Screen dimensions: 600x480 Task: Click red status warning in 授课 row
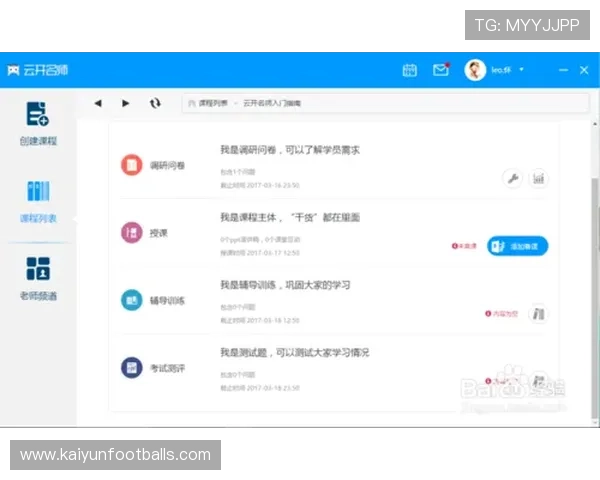464,246
